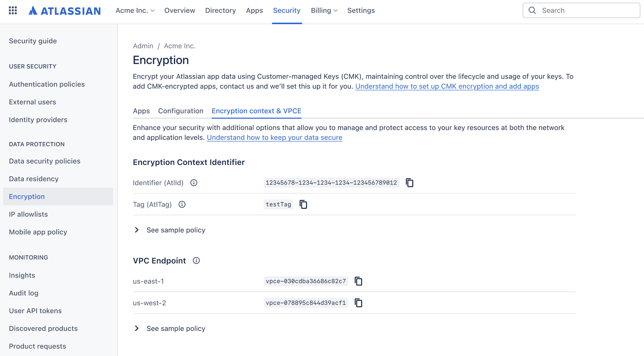Image resolution: width=644 pixels, height=356 pixels.
Task: Open the Billing dropdown menu
Action: click(324, 11)
